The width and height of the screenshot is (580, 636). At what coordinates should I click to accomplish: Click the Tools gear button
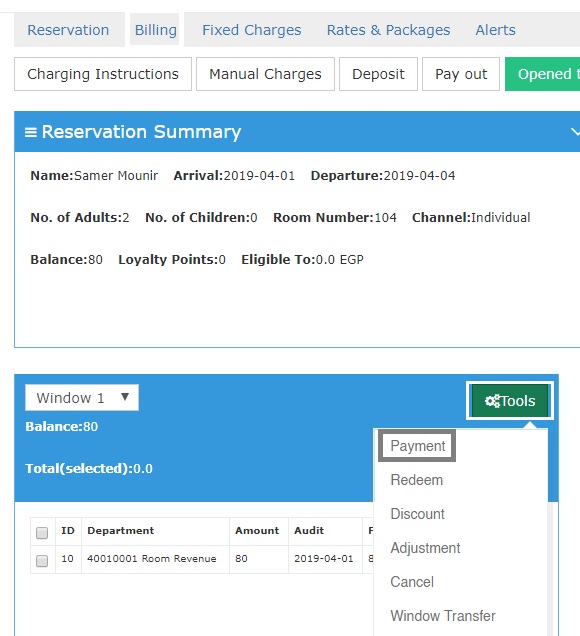point(510,401)
